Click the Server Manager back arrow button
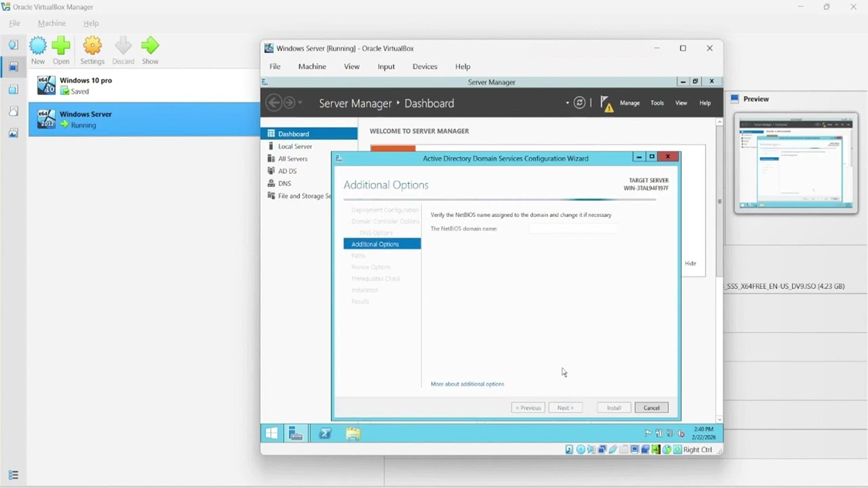This screenshot has width=868, height=488. [274, 103]
